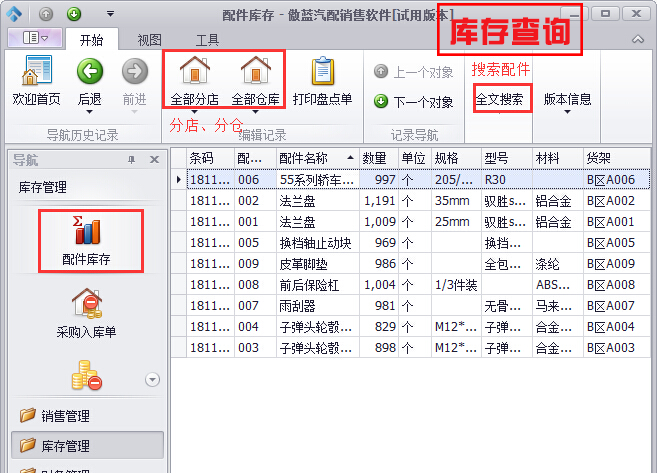Screen dimensions: 657x473
Task: Switch to the 视图 ribbon tab
Action: [x=149, y=40]
